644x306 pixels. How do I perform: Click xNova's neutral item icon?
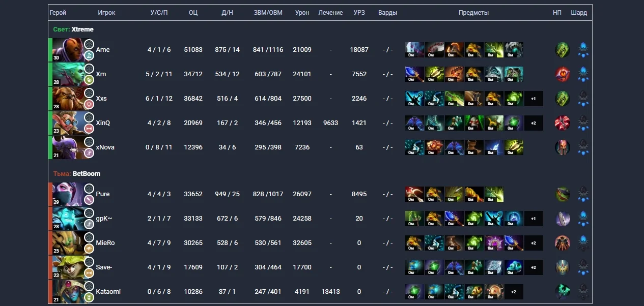tap(563, 147)
